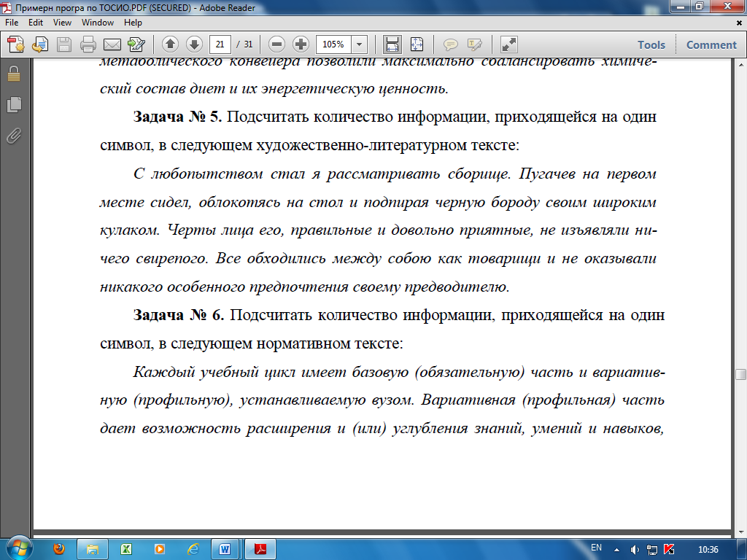
Task: Switch to Word in the taskbar
Action: point(226,549)
